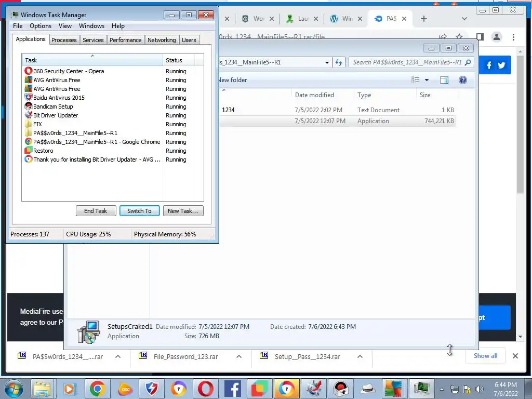The width and height of the screenshot is (532, 399).
Task: Sort files by Date modified column
Action: pyautogui.click(x=322, y=95)
